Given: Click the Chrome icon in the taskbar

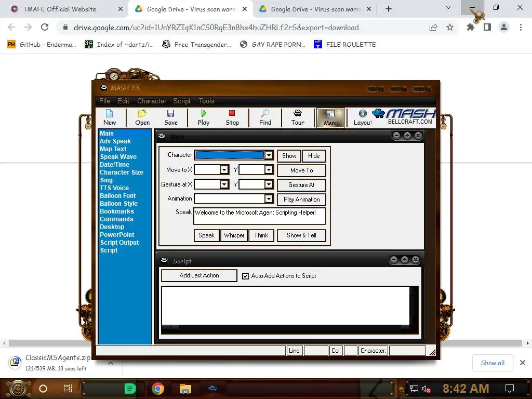Looking at the screenshot, I should click(x=158, y=389).
